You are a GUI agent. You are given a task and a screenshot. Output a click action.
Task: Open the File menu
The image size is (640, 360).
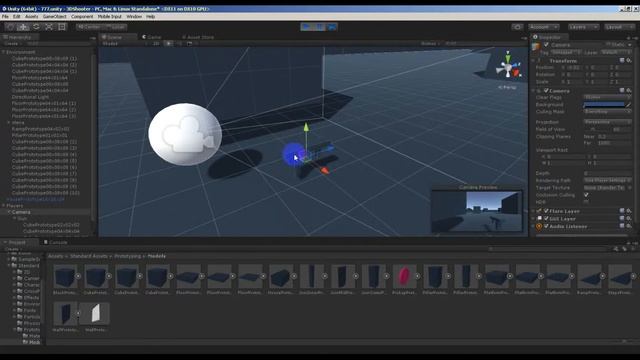point(5,17)
